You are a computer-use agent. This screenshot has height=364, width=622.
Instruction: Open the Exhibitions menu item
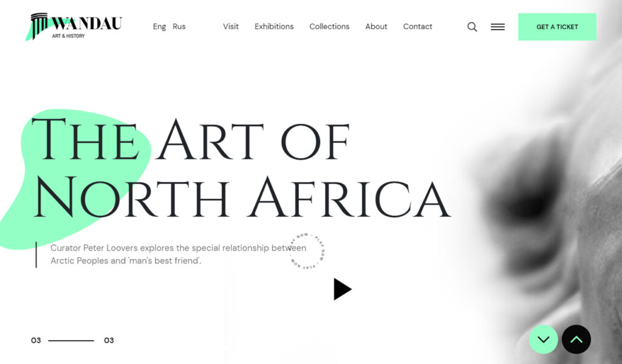274,27
